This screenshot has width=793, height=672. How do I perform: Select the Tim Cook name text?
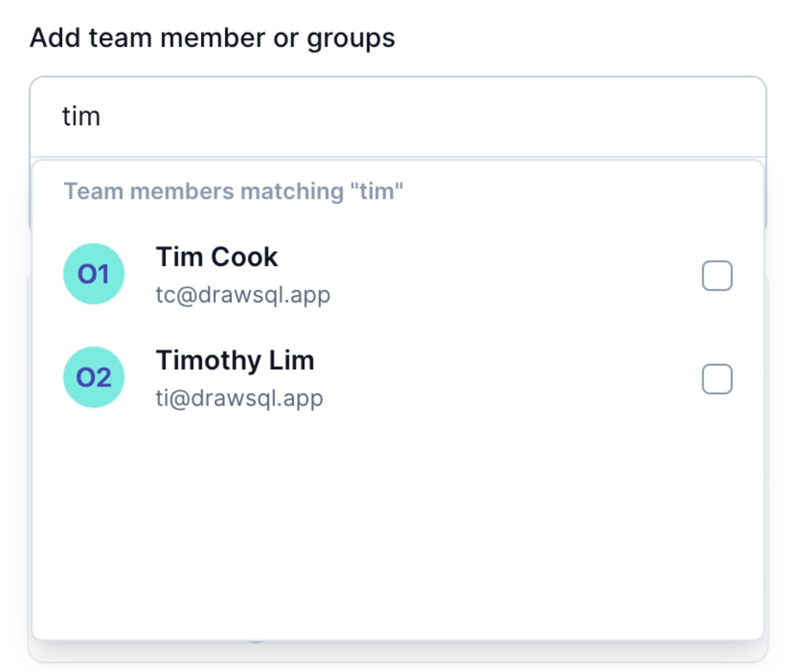click(x=217, y=257)
